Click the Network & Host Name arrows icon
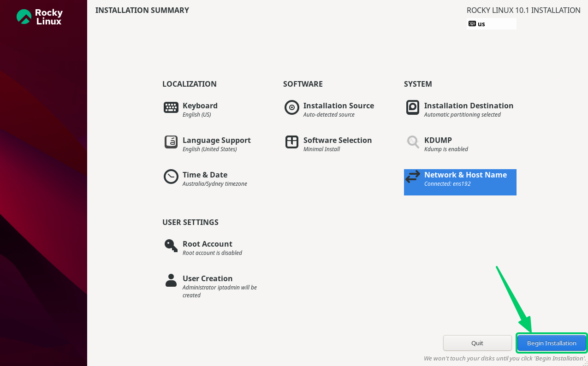The width and height of the screenshot is (588, 366). (413, 177)
